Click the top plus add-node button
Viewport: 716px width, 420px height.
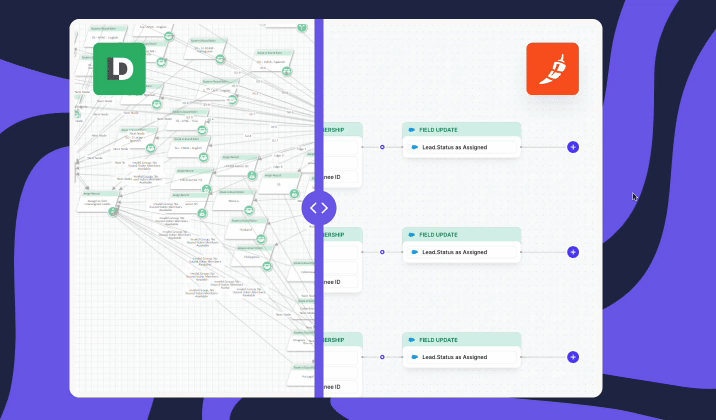(x=573, y=147)
